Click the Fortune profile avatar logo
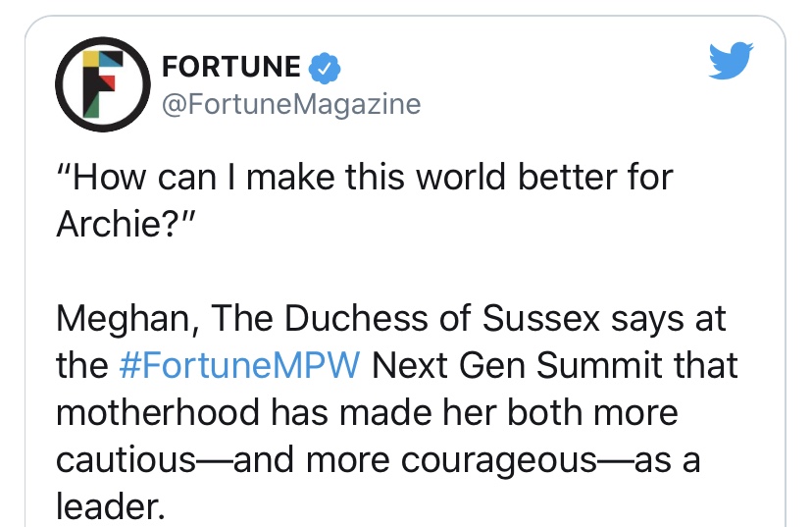Screen dimensions: 812x527 click(101, 85)
